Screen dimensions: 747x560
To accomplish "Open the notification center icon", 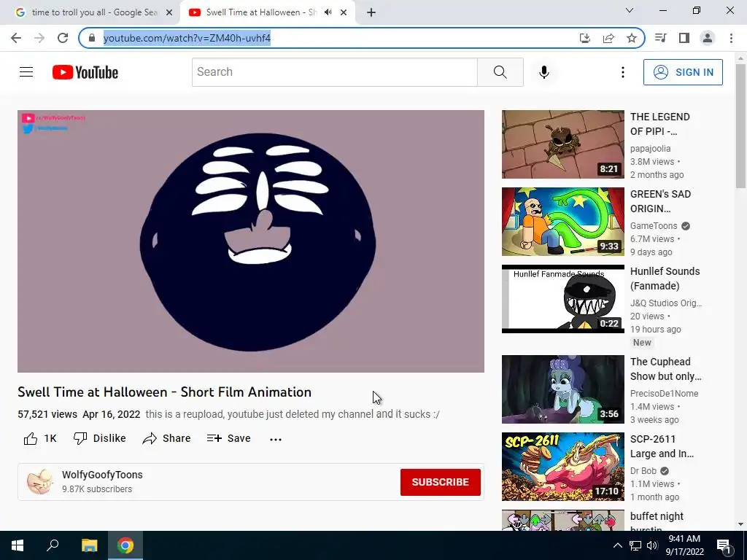I will [x=724, y=546].
